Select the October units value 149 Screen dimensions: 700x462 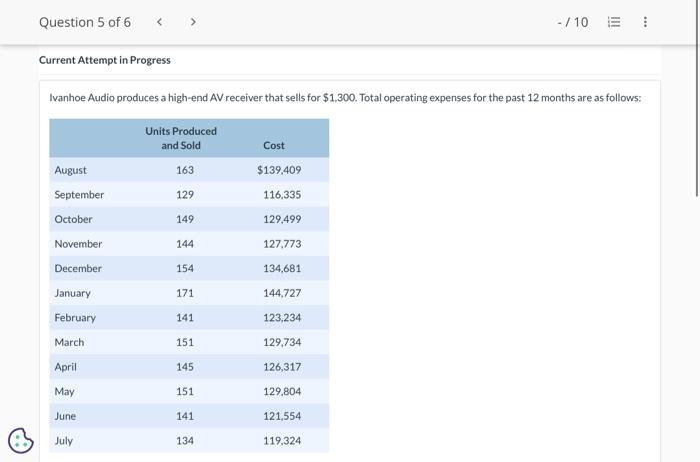[185, 219]
